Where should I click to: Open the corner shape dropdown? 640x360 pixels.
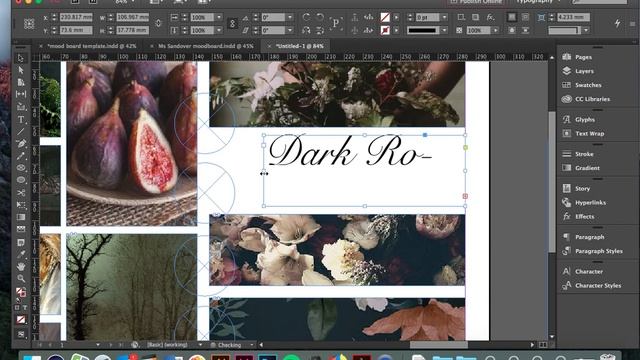point(586,30)
